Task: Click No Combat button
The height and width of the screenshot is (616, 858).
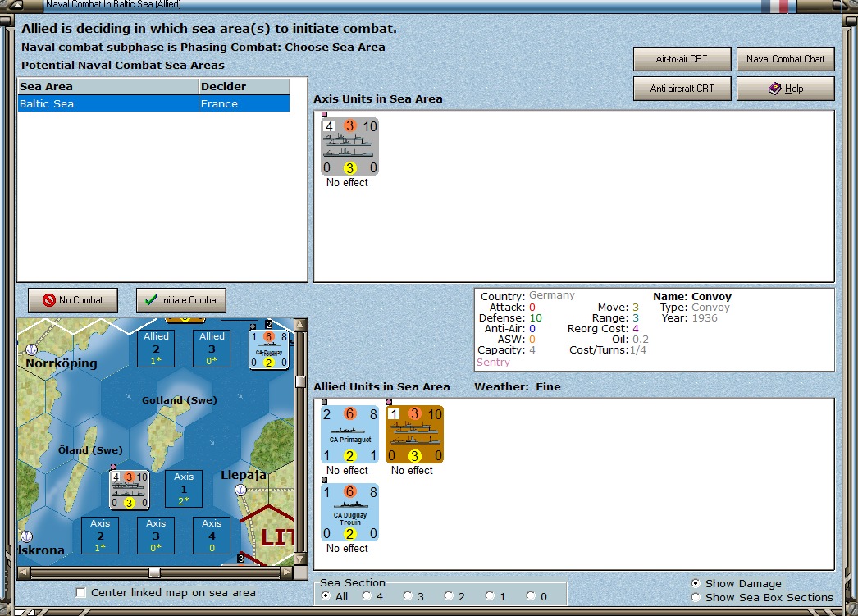Action: 73,299
